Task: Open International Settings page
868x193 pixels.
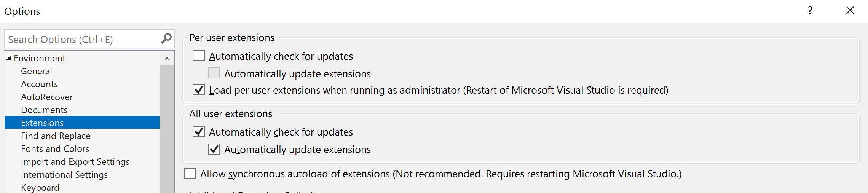Action: [64, 175]
